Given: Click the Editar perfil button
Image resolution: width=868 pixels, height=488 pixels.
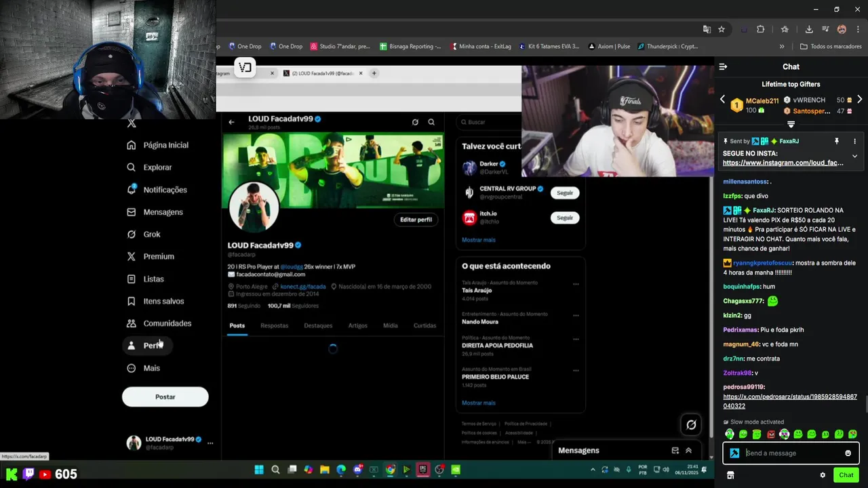Looking at the screenshot, I should (416, 220).
